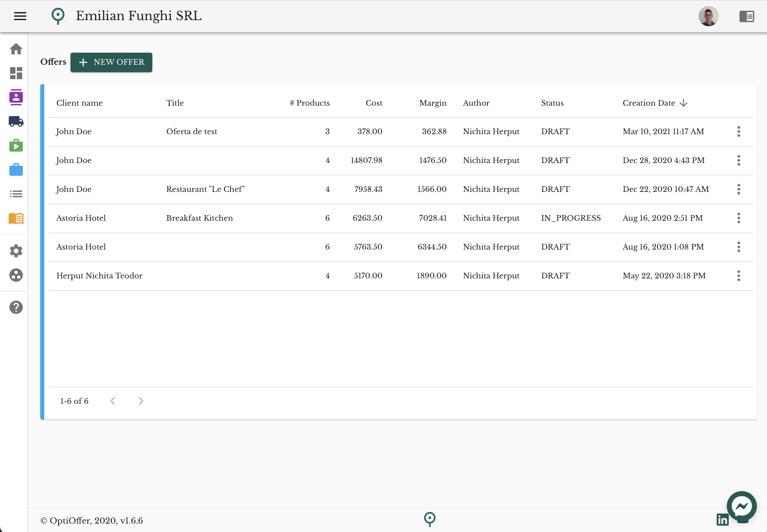The width and height of the screenshot is (767, 532).
Task: Click the green shopping bag sidebar icon
Action: pos(16,146)
